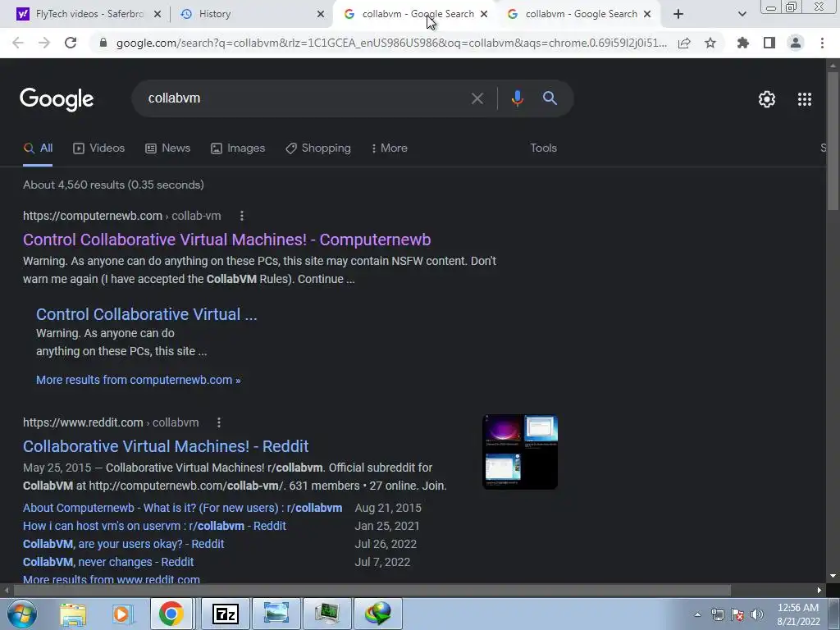Open Control Collaborative Virtual Machines! - Computernewb
The width and height of the screenshot is (840, 630).
click(x=226, y=240)
